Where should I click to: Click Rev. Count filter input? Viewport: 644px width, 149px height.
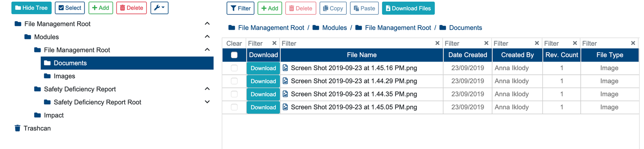click(x=557, y=43)
